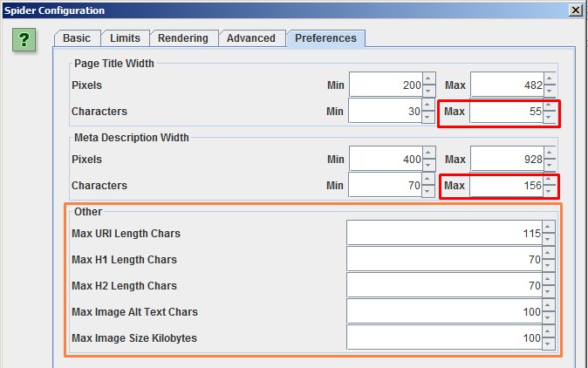The width and height of the screenshot is (588, 368).
Task: Increase Meta Description Pixels Min value
Action: 429,153
